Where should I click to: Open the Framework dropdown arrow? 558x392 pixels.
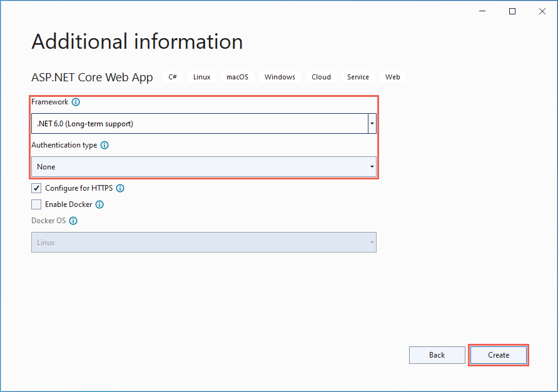(x=372, y=123)
